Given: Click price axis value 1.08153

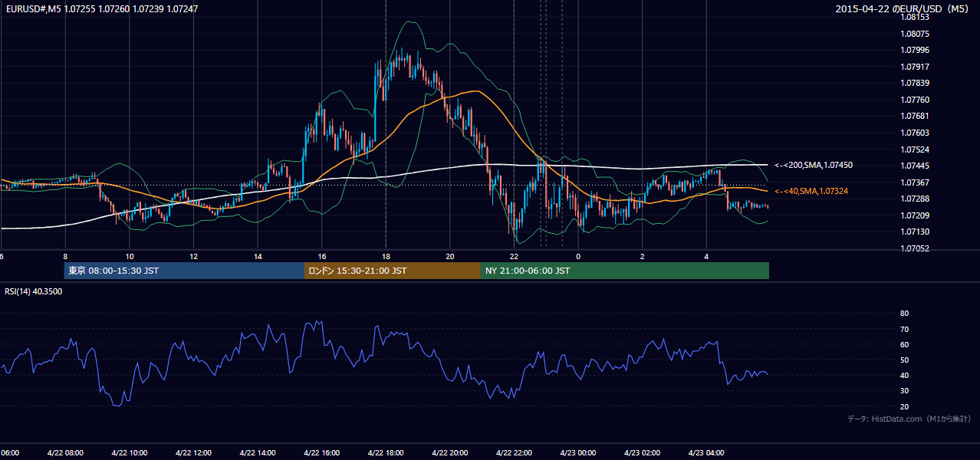Looking at the screenshot, I should pos(914,17).
